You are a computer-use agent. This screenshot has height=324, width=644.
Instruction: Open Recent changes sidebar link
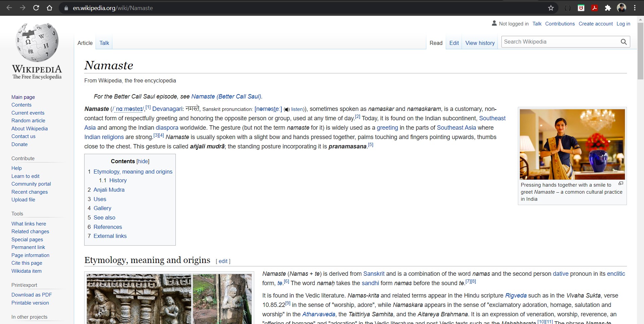pyautogui.click(x=30, y=192)
